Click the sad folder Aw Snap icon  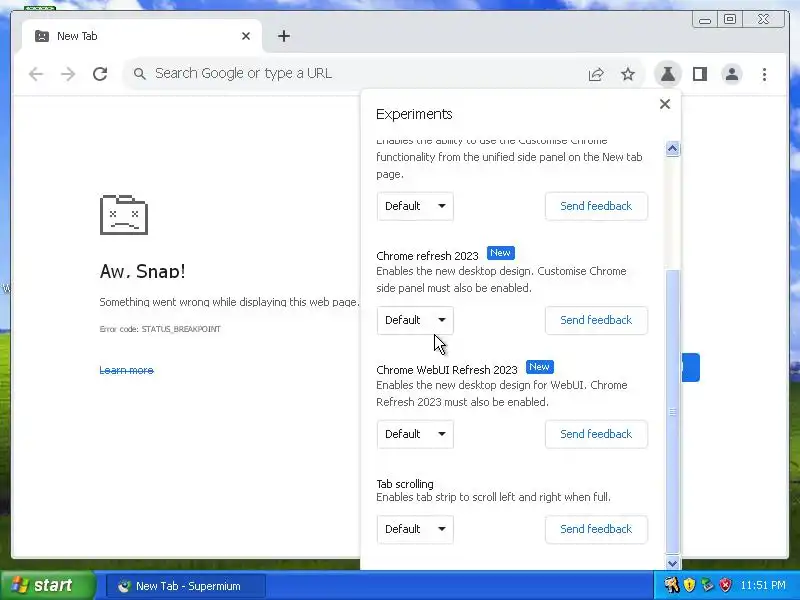[x=124, y=215]
